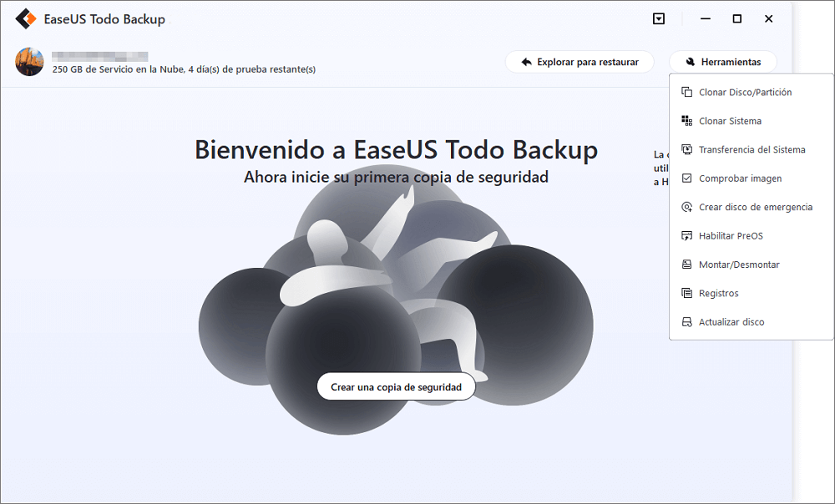Collapse the Herramientas tools menu
Screen dimensions: 835x504
722,62
